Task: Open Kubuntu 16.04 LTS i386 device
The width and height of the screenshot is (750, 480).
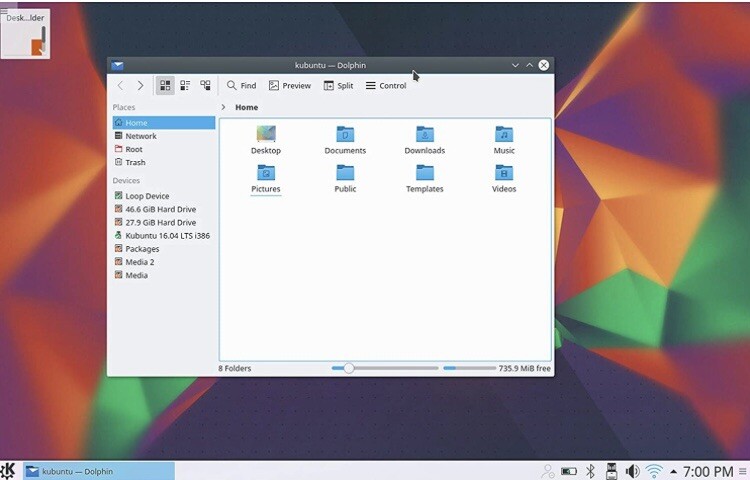Action: point(164,236)
